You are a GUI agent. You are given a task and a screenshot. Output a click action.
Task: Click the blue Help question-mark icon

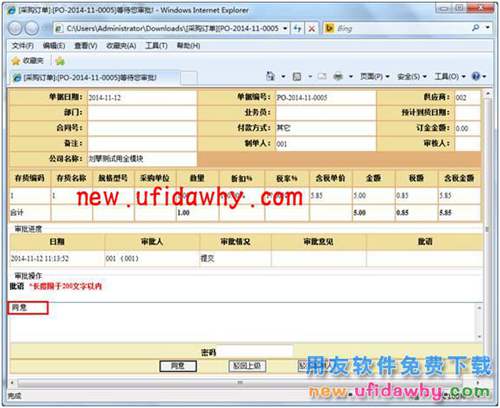(476, 76)
